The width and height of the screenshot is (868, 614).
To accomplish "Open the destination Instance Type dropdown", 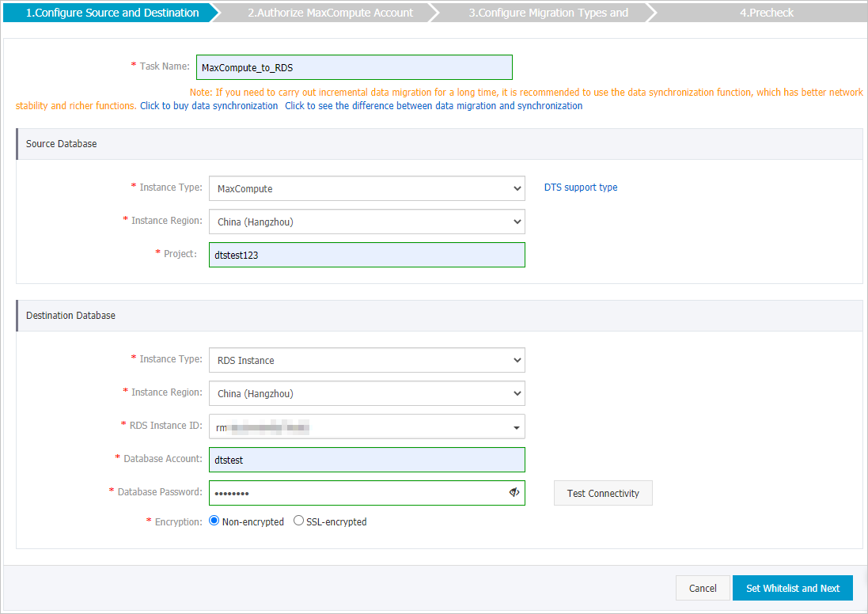I will pyautogui.click(x=366, y=360).
